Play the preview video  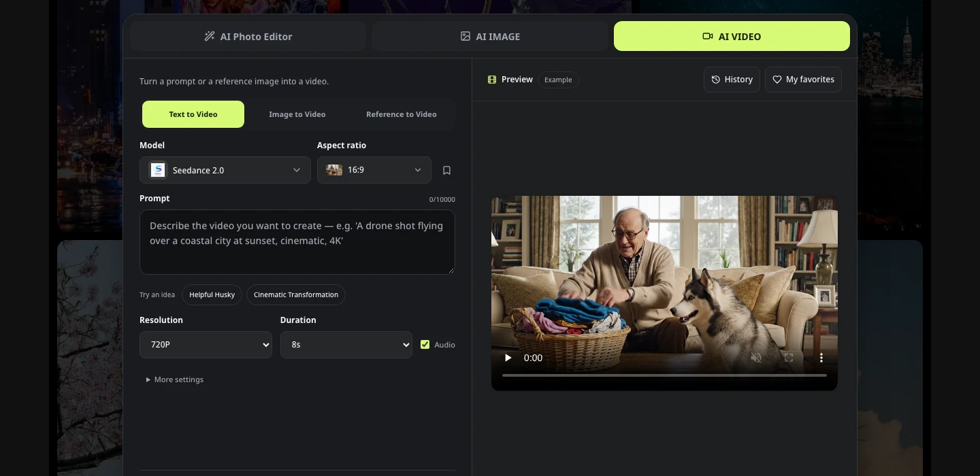[508, 358]
